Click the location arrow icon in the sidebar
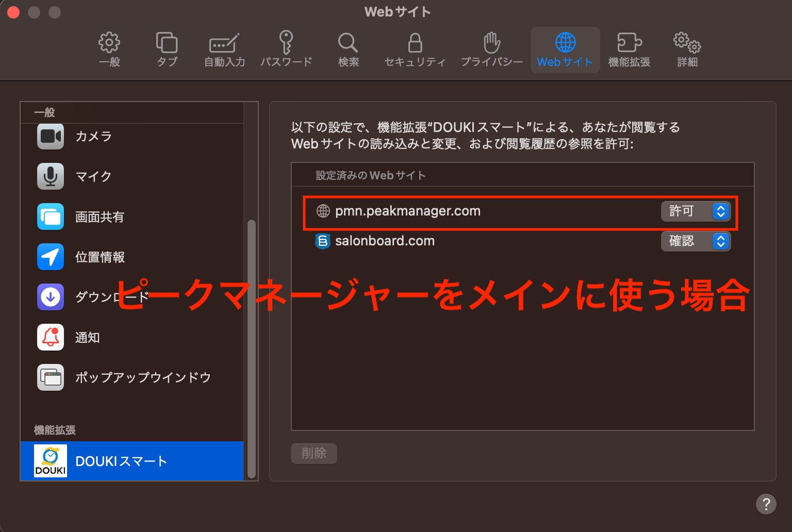792x532 pixels. (51, 257)
